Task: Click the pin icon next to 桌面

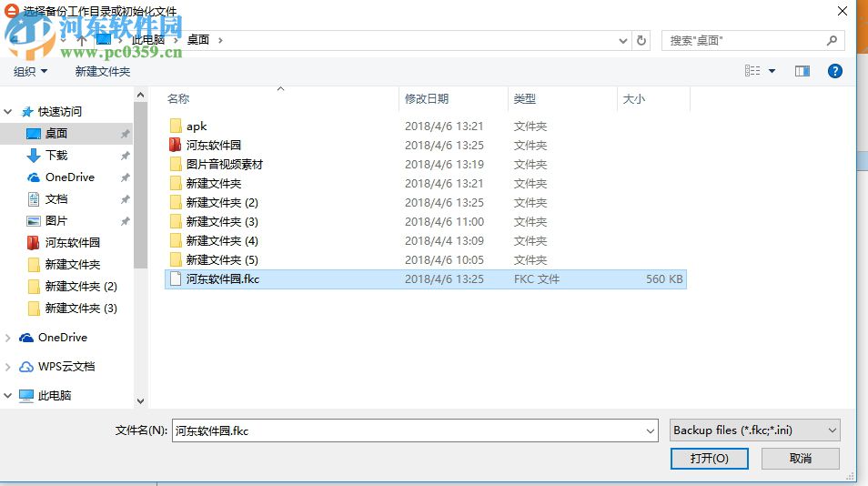Action: (x=126, y=134)
